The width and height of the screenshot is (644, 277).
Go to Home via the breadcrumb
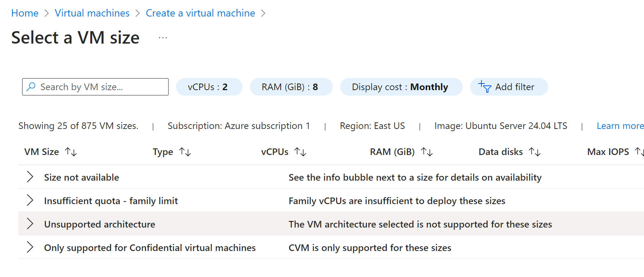click(x=25, y=13)
